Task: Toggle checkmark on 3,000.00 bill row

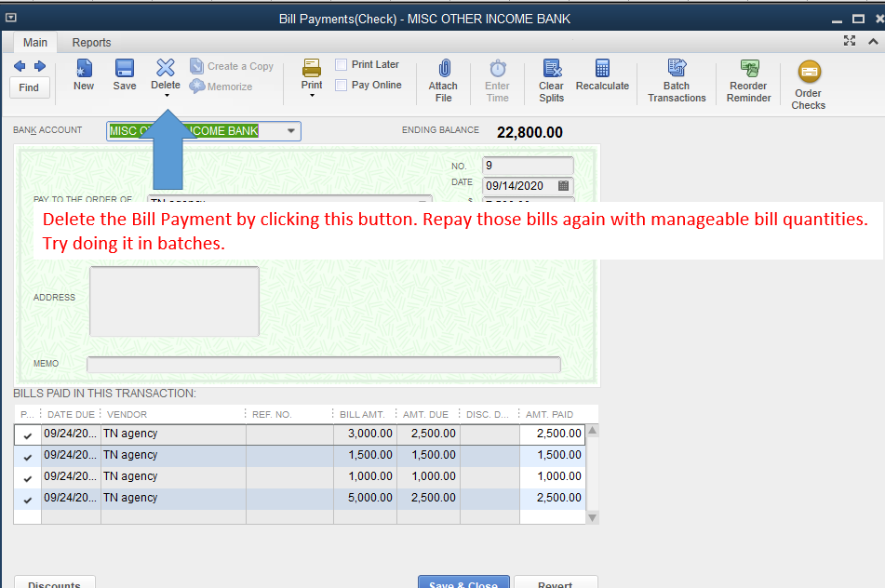Action: pyautogui.click(x=28, y=435)
